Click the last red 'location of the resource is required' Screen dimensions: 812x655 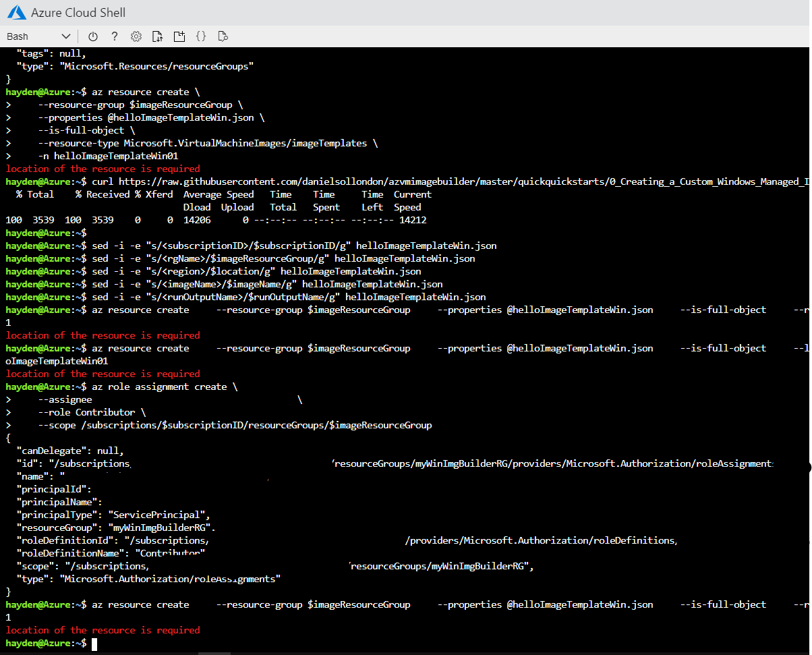[x=103, y=630]
